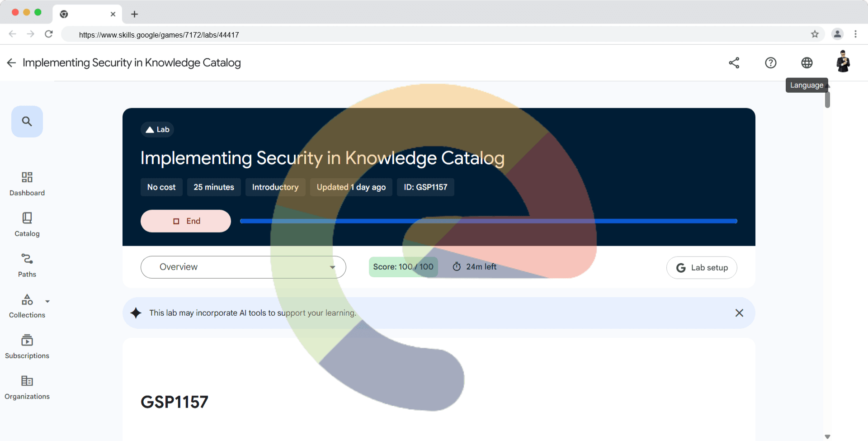
Task: Open the user profile avatar
Action: click(843, 62)
